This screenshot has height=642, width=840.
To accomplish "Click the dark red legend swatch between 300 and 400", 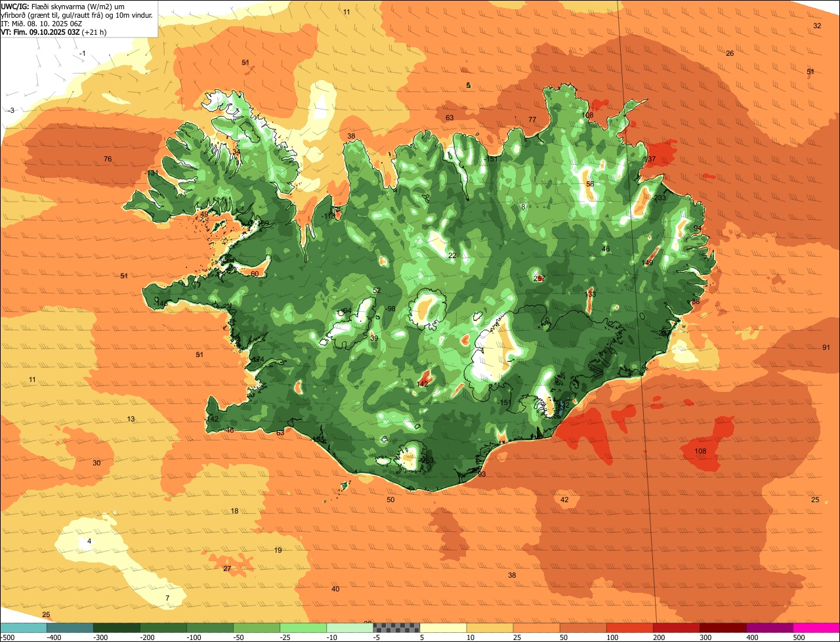I will click(722, 628).
